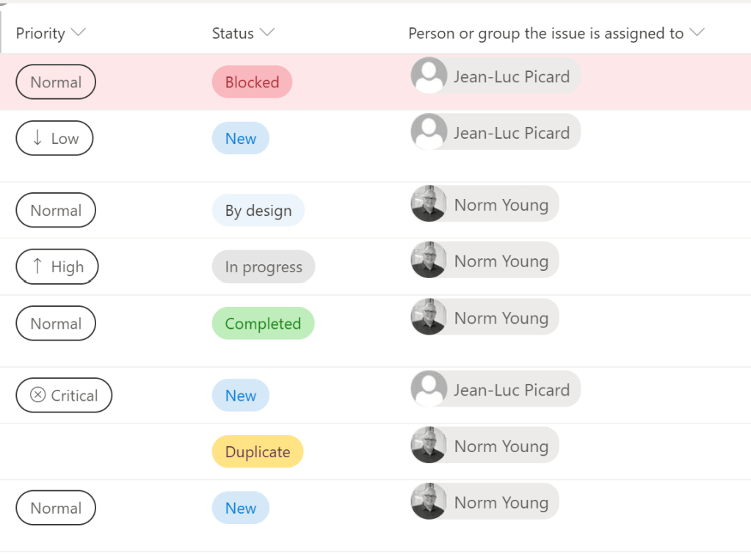Click the Priority column header text

coord(40,33)
